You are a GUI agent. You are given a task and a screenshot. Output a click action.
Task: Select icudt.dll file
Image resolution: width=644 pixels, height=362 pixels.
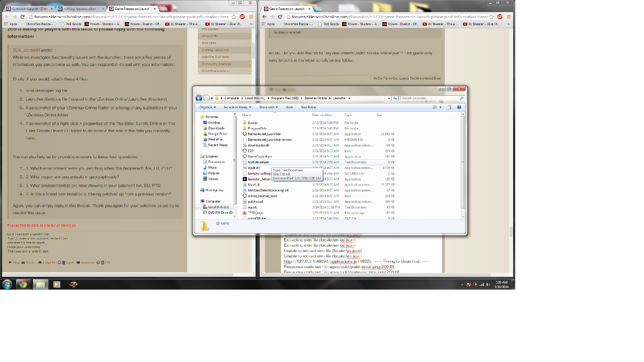[x=254, y=168]
